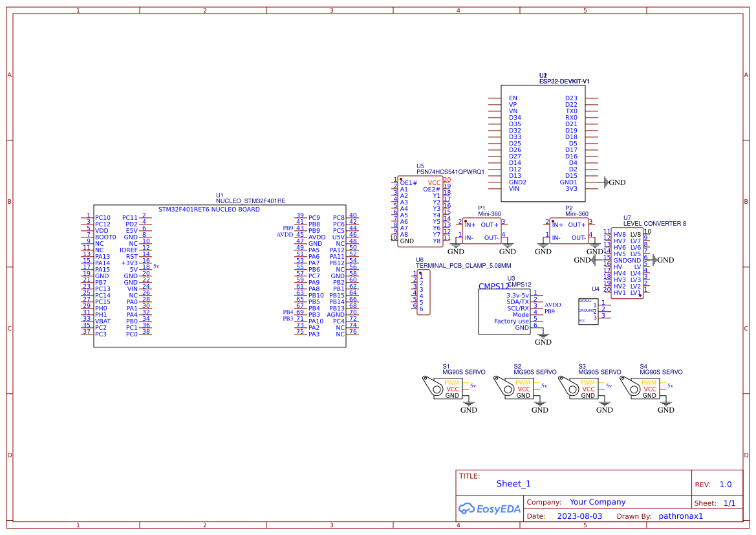This screenshot has height=535, width=756.
Task: Select the ESP32-DEVKIT-V1 component U2
Action: click(543, 142)
